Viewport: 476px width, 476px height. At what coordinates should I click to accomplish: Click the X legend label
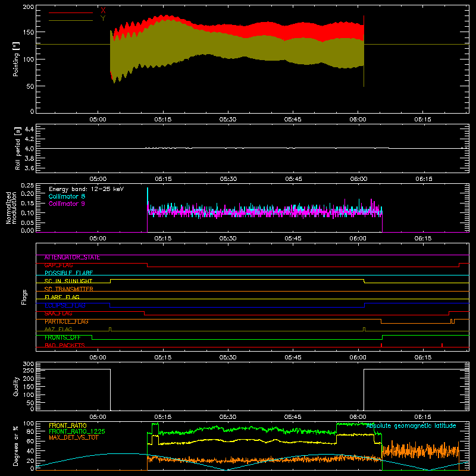[x=103, y=11]
